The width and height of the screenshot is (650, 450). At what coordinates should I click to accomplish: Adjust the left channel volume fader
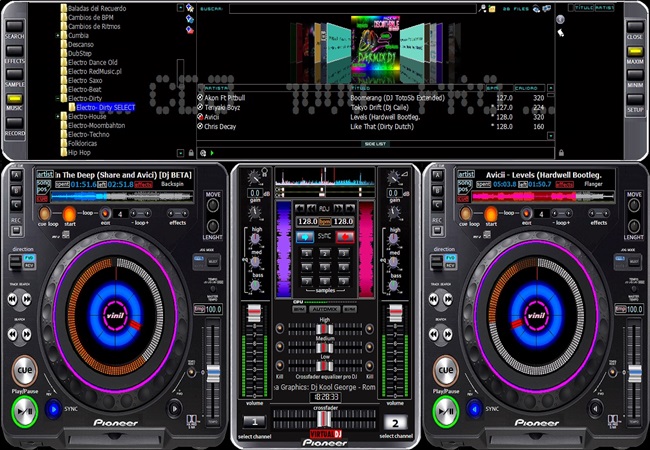[254, 312]
